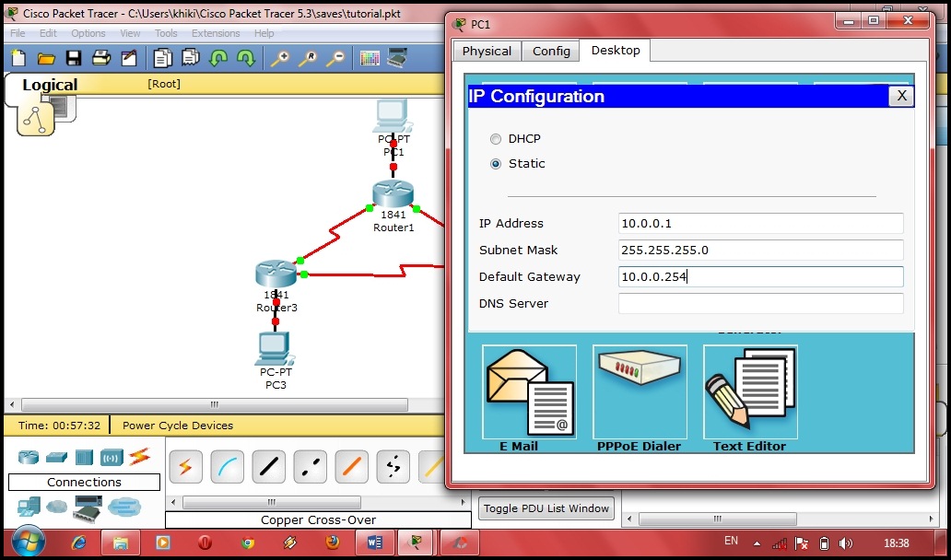
Task: Select the Static radio button
Action: point(496,164)
